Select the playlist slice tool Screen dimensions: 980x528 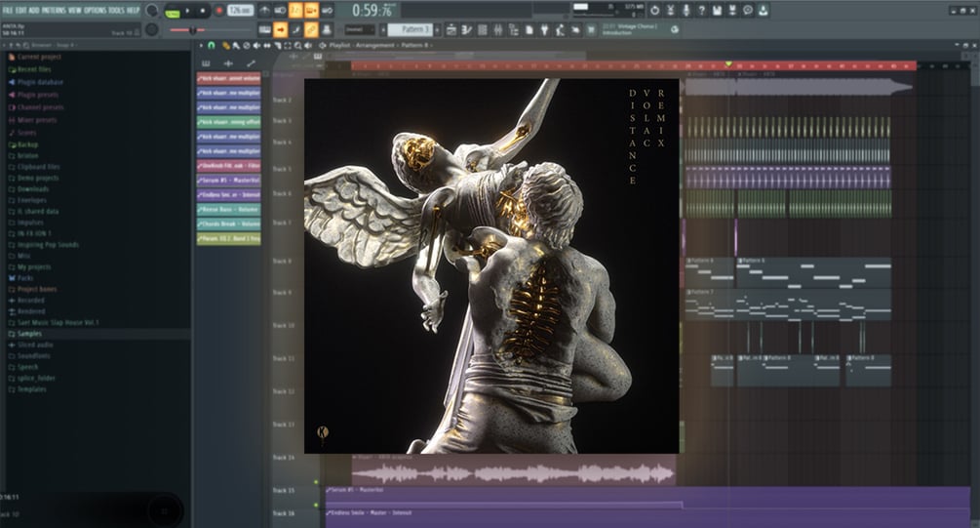pyautogui.click(x=277, y=45)
